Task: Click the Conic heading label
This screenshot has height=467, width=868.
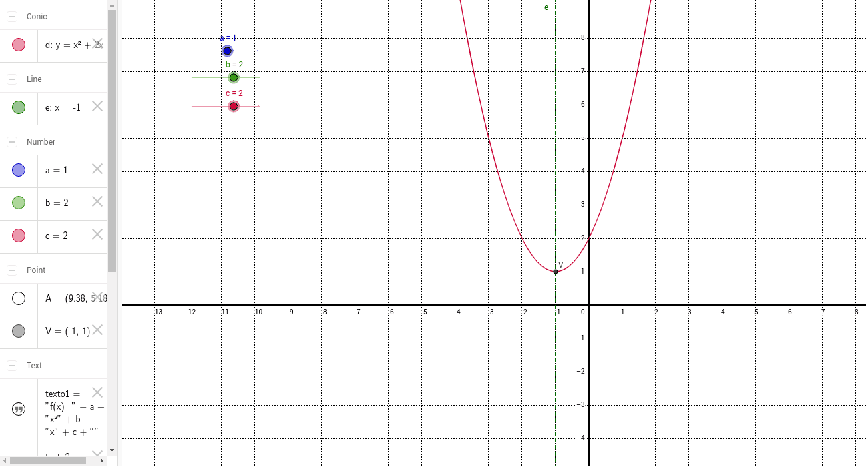Action: pos(37,17)
